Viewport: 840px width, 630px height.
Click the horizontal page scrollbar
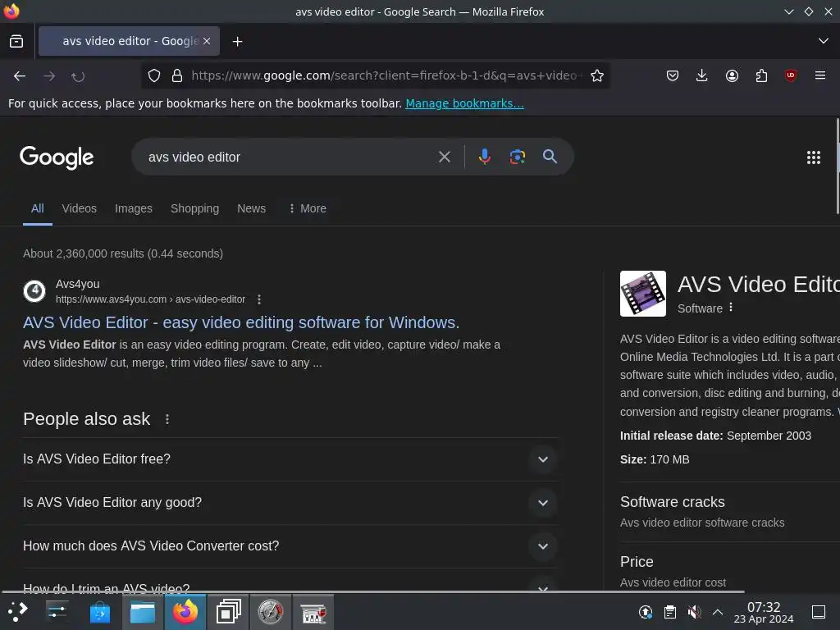click(x=373, y=591)
